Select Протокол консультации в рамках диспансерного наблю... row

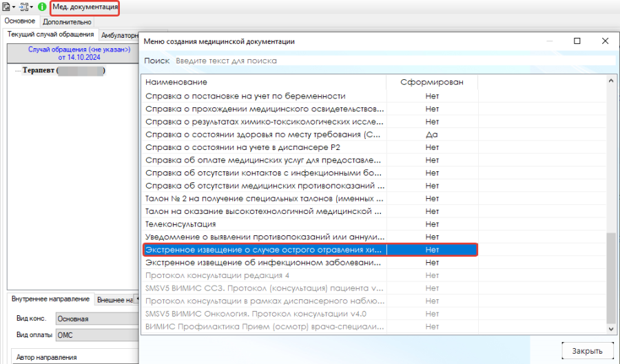[x=310, y=301]
